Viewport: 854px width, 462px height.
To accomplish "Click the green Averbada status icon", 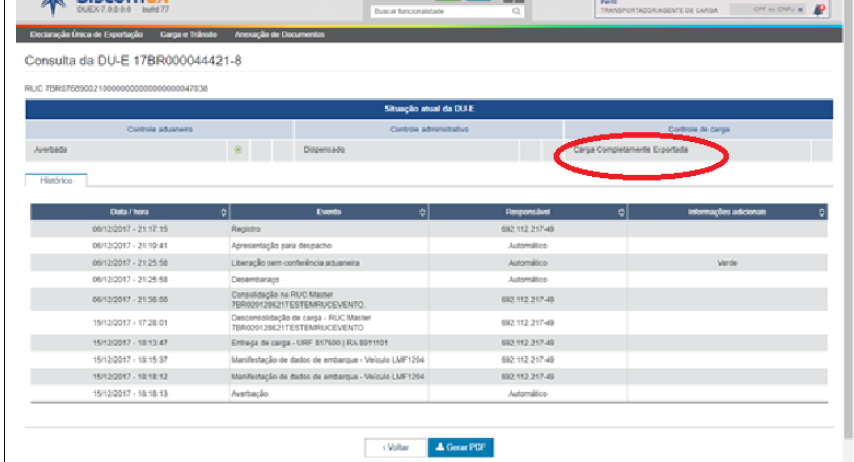I will pyautogui.click(x=238, y=150).
